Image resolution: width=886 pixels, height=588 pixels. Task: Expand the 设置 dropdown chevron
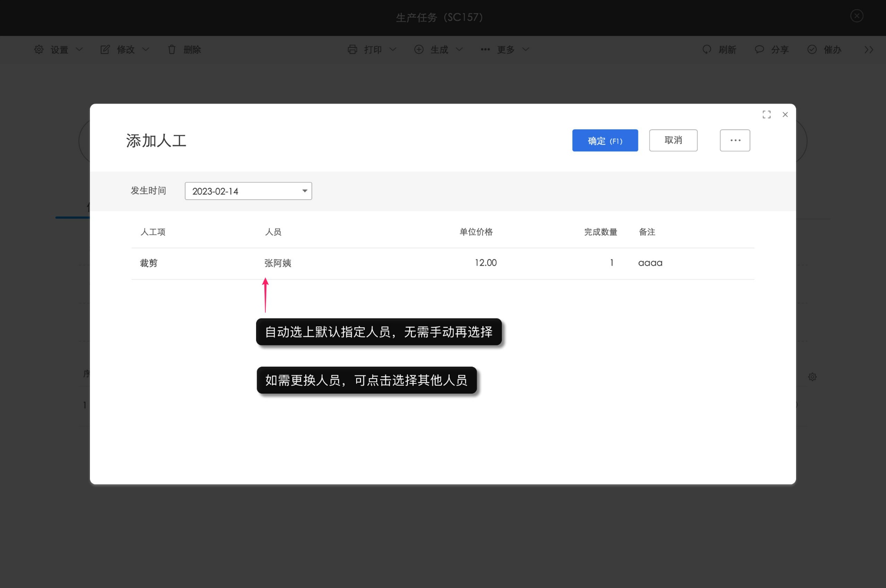click(x=80, y=50)
